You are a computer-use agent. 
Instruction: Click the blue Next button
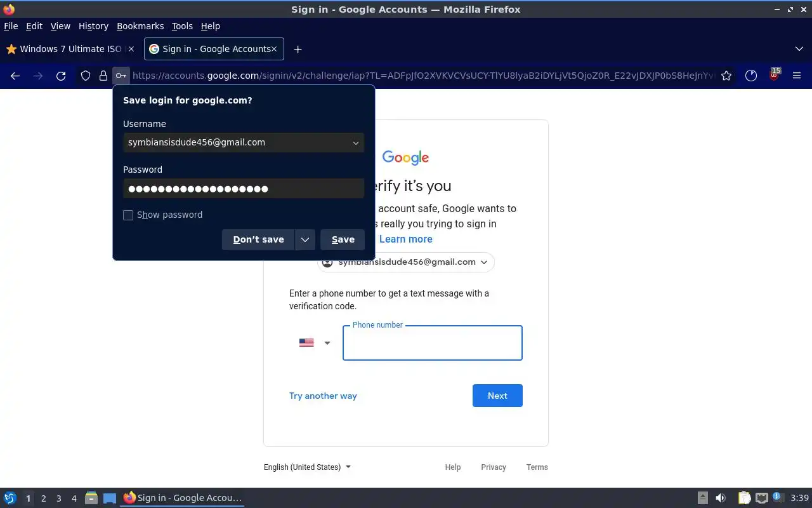click(x=497, y=396)
